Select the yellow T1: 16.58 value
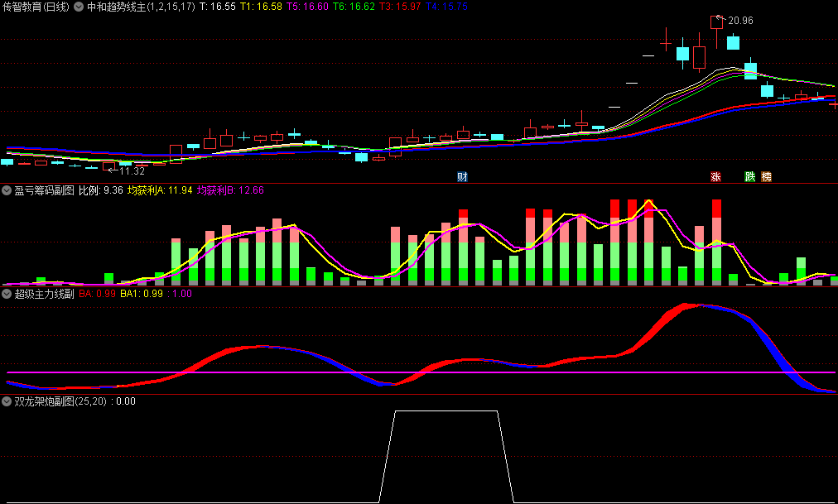This screenshot has width=838, height=504. [261, 7]
